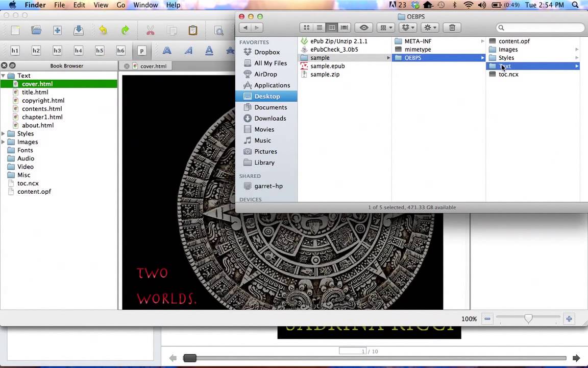Click the Bold A formatting icon
This screenshot has width=588, height=368.
tap(167, 50)
